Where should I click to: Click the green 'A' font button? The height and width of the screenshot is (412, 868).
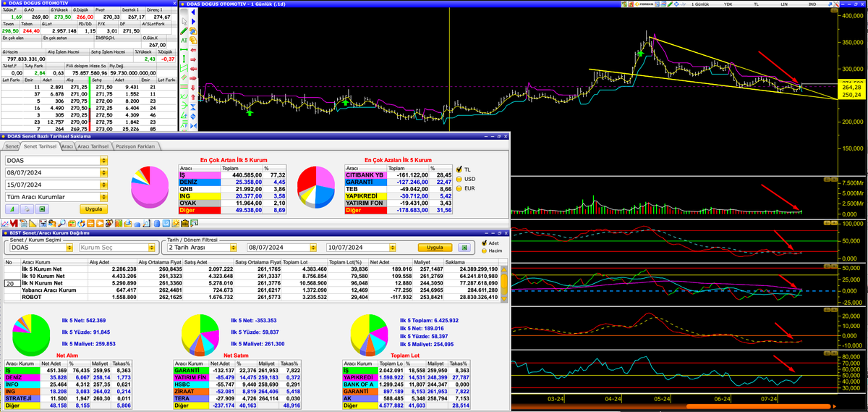click(x=12, y=209)
